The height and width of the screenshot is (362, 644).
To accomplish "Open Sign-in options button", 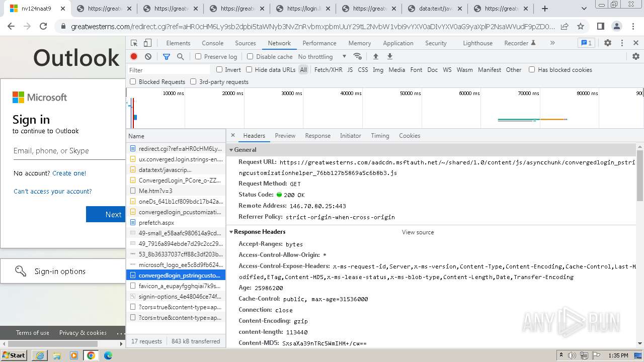I will coord(62,271).
